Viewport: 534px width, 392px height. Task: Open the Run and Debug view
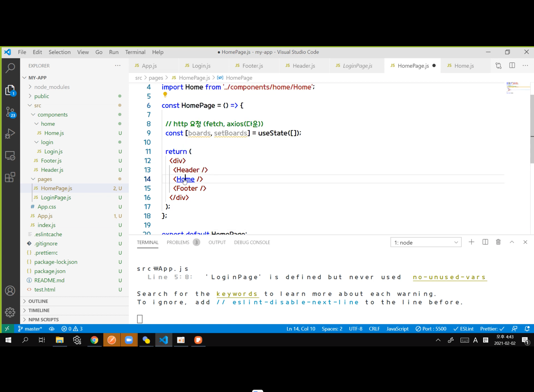(x=10, y=134)
